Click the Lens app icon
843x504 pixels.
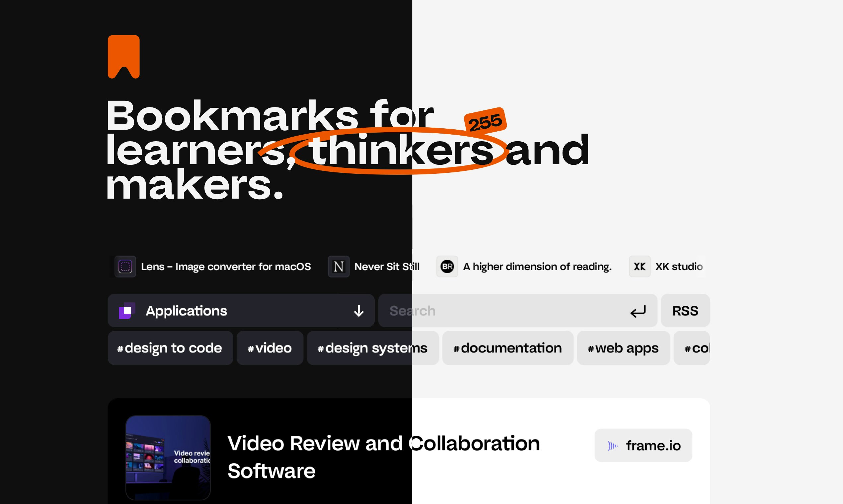[125, 267]
